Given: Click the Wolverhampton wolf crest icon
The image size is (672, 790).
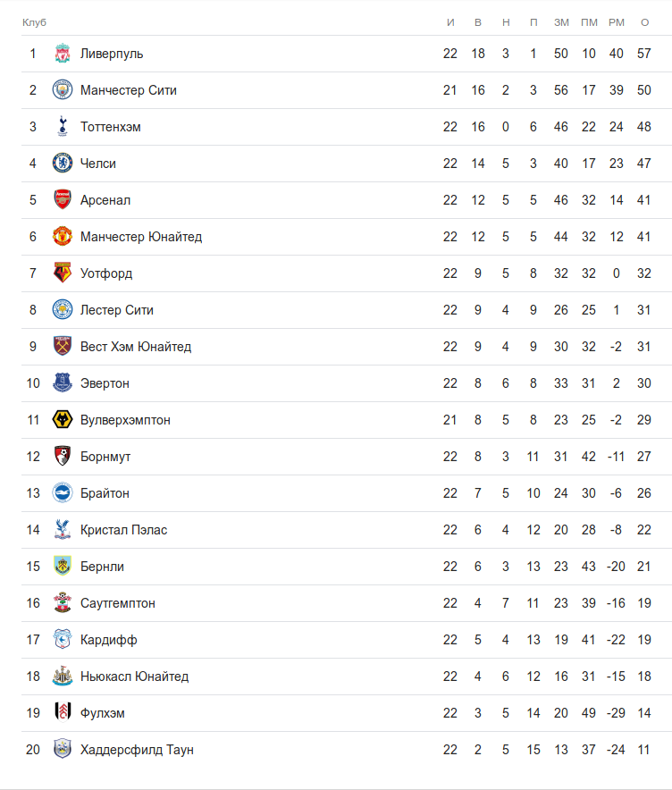Looking at the screenshot, I should pyautogui.click(x=62, y=420).
